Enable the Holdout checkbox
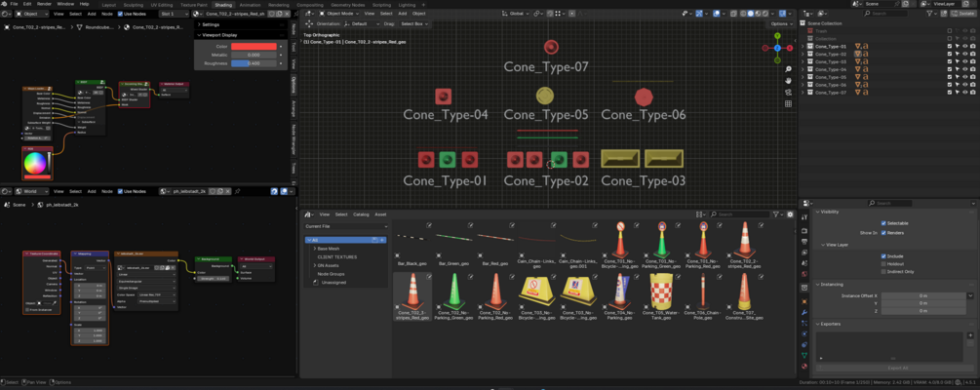The height and width of the screenshot is (390, 980). pyautogui.click(x=883, y=264)
